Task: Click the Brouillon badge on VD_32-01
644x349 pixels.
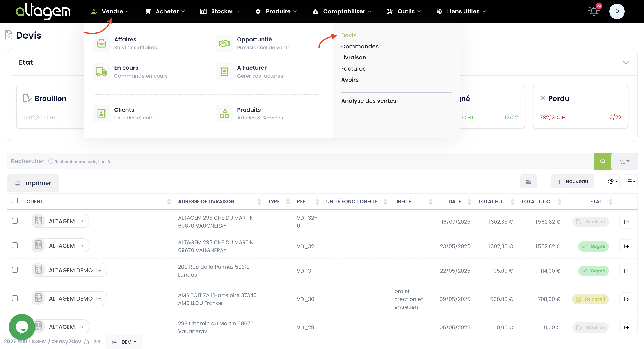Action: pos(591,222)
